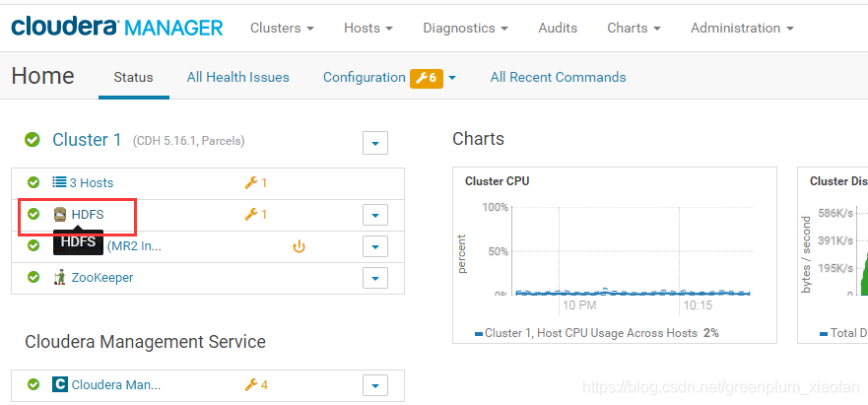Click the Host CPU Usage Across Hosts legend

(597, 333)
